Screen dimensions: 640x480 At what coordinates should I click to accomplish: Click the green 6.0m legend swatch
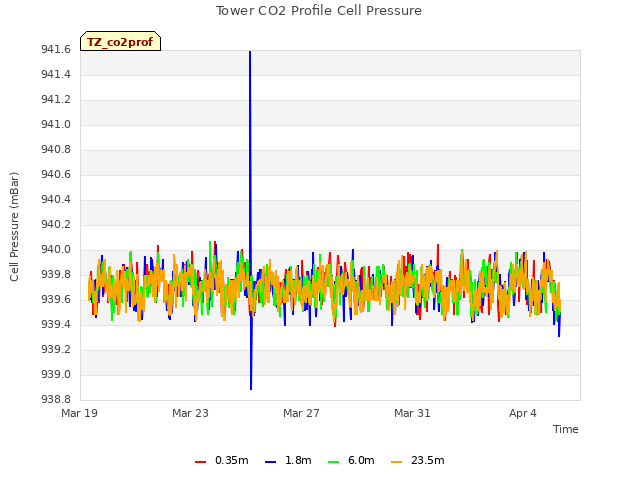point(333,462)
